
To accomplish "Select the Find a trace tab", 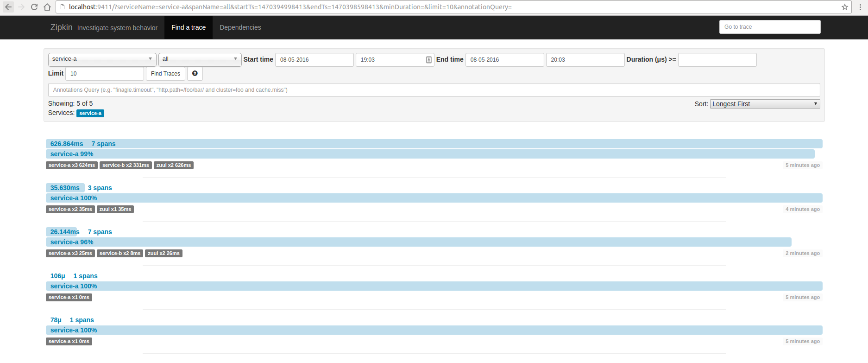I will 189,28.
